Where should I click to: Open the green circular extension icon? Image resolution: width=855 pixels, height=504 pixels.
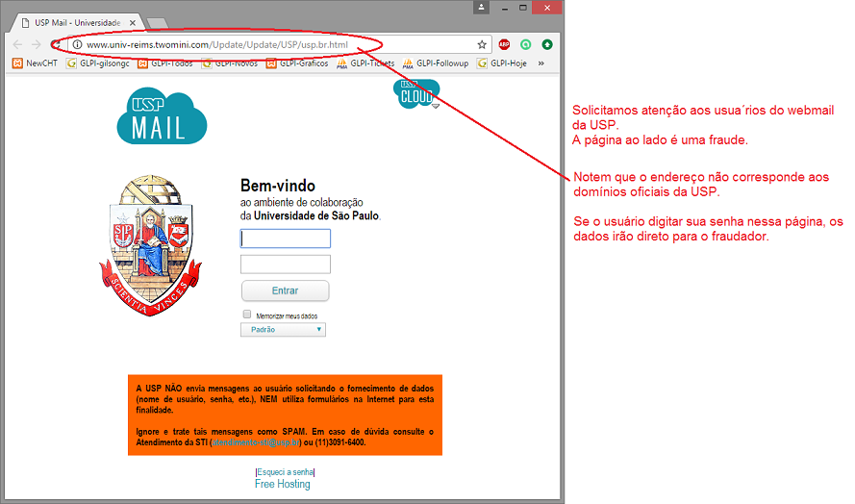click(x=526, y=45)
